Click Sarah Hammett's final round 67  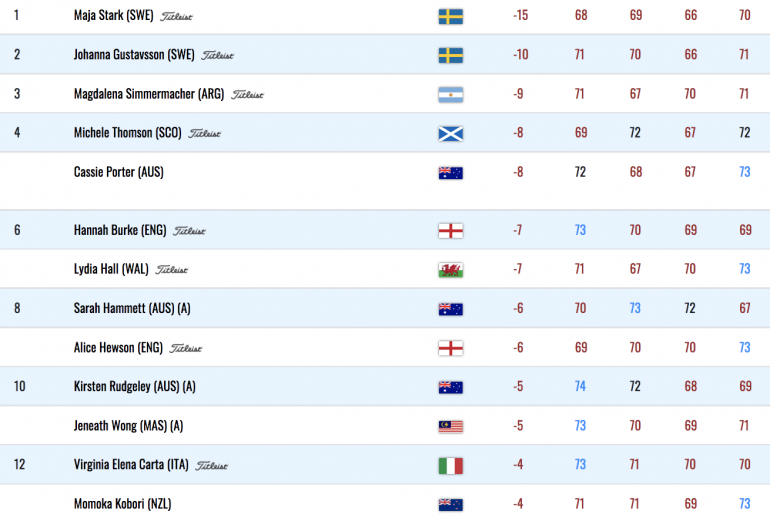click(x=744, y=308)
